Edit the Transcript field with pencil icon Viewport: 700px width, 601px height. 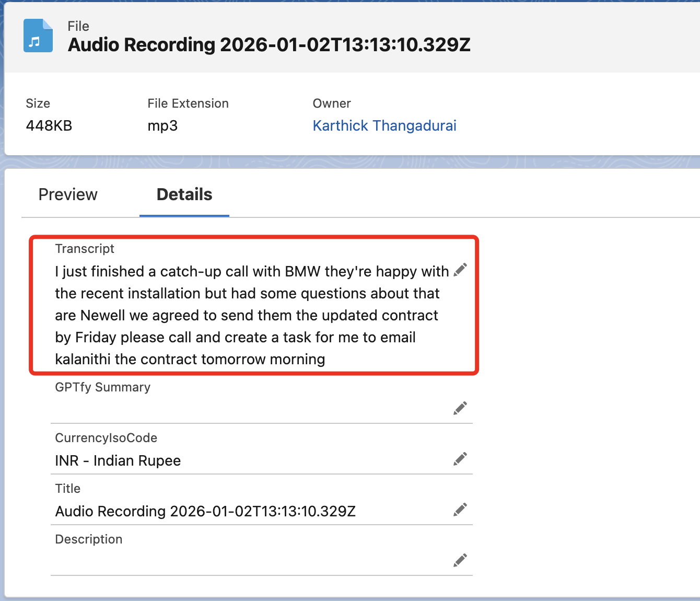(460, 270)
